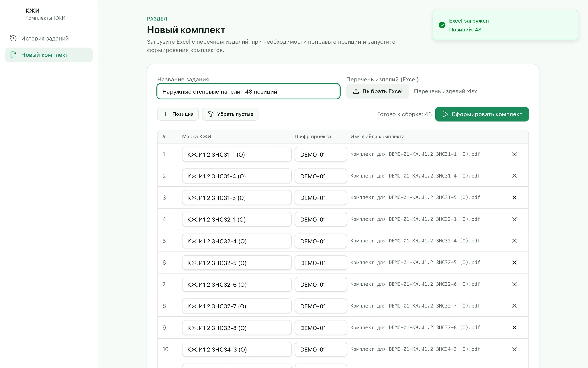
Task: Delete row 2 ЗНС31-4 with X
Action: (514, 176)
